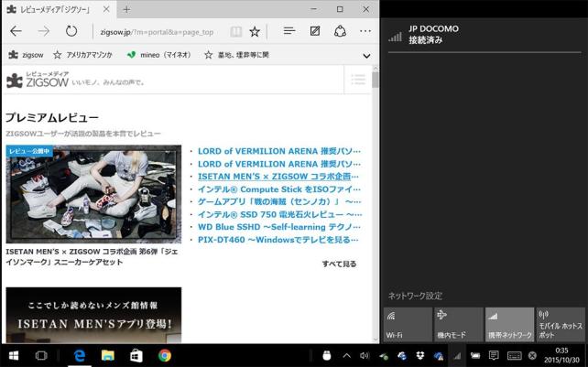588x367 pixels.
Task: Open the clock showing 0:35 2015/10/30
Action: 561,355
